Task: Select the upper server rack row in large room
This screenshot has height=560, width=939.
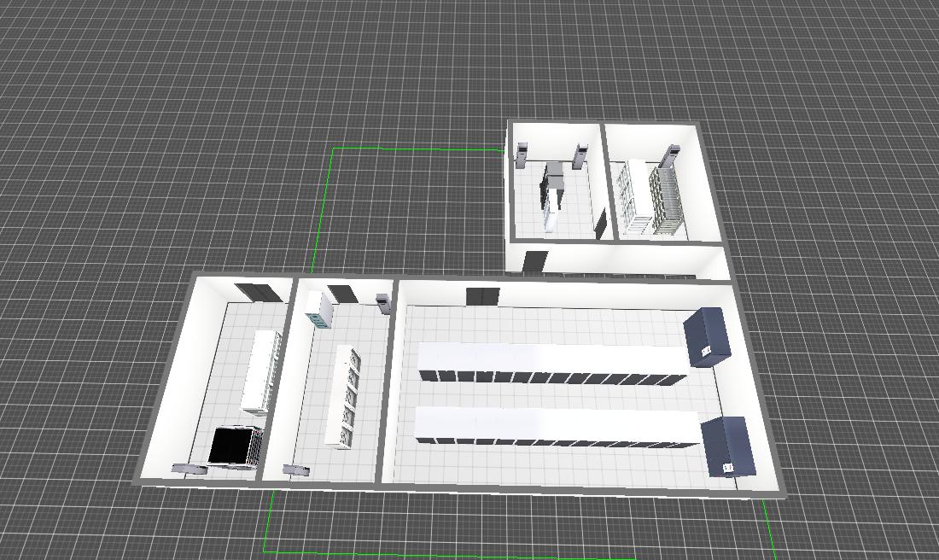Action: 551,361
